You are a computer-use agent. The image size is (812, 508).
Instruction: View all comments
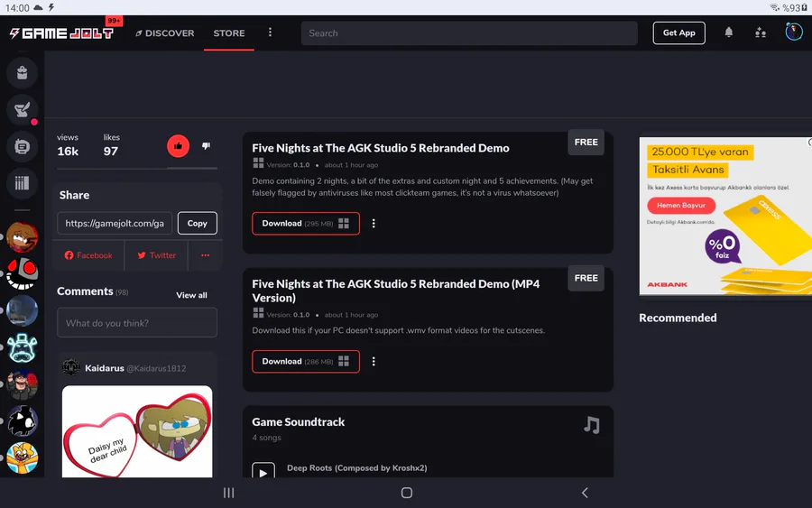[191, 295]
